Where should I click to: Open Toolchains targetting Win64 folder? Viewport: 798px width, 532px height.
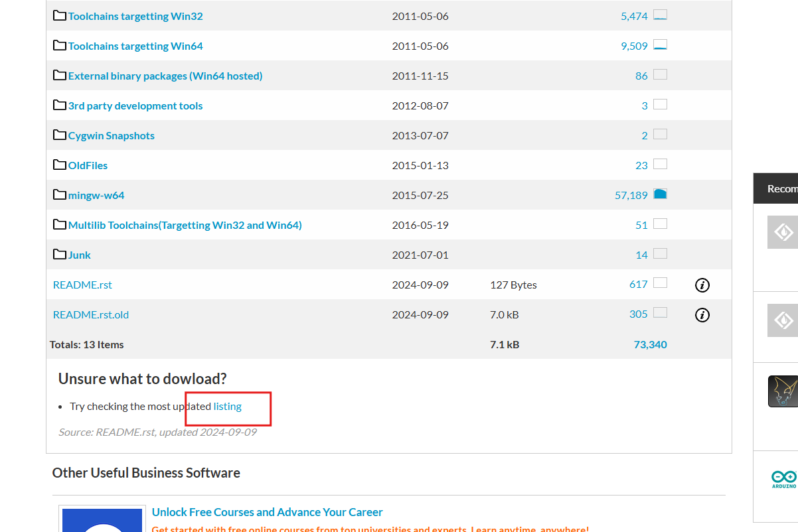135,46
